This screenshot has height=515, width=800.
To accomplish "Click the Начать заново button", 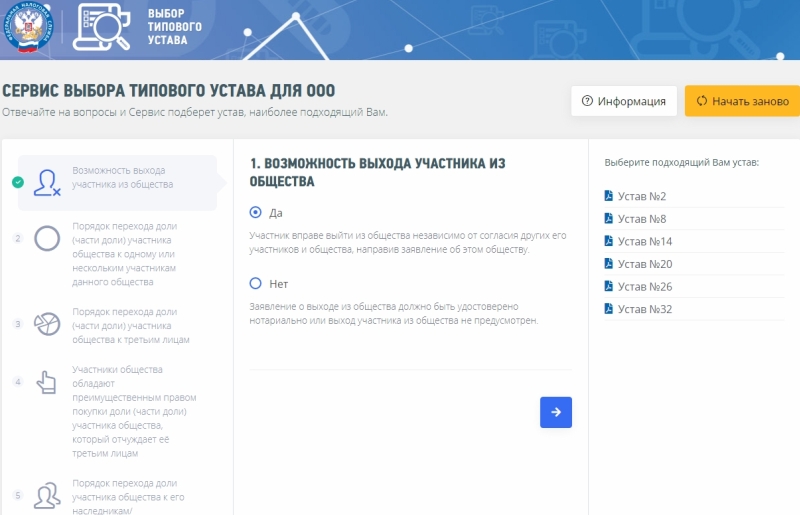I will pos(742,101).
